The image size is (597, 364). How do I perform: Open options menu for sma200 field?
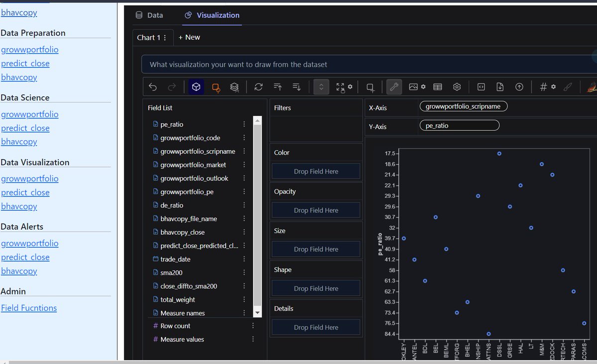coord(244,273)
